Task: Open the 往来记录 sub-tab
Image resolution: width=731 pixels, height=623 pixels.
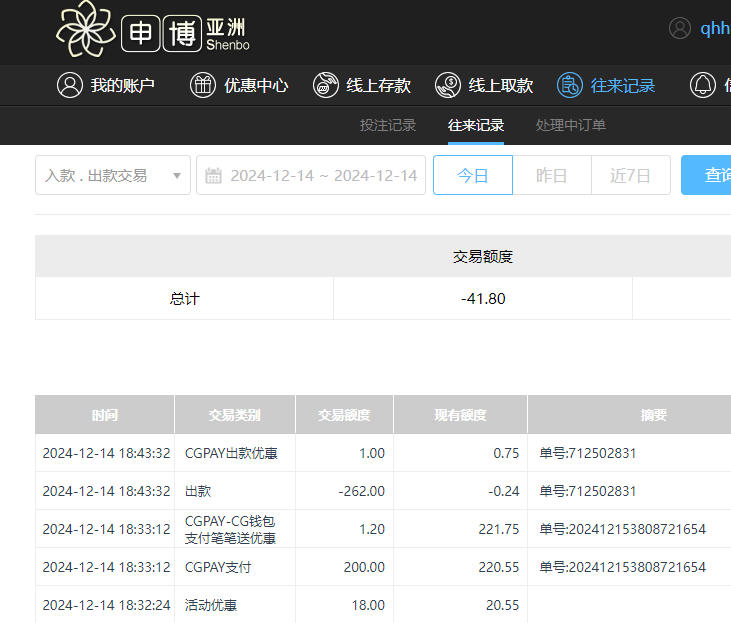Action: [x=476, y=125]
